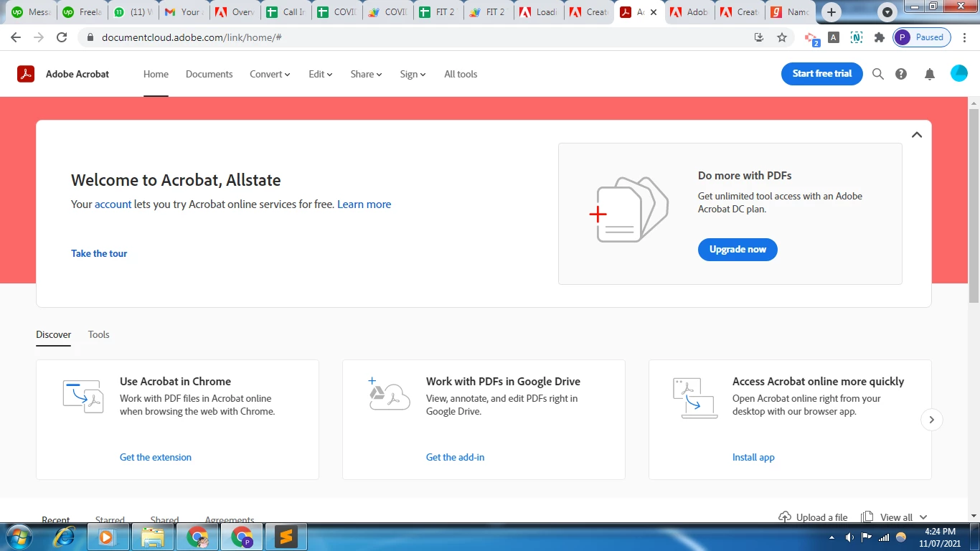Expand the Share menu
980x551 pixels.
point(366,74)
